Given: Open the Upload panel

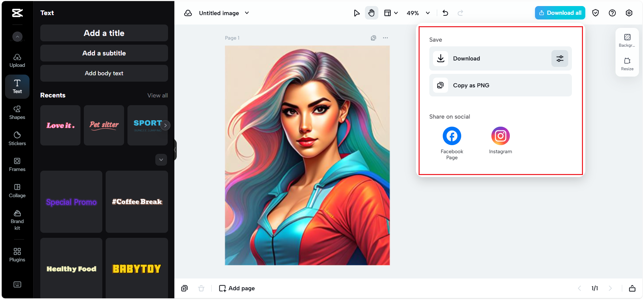Looking at the screenshot, I should click(17, 61).
